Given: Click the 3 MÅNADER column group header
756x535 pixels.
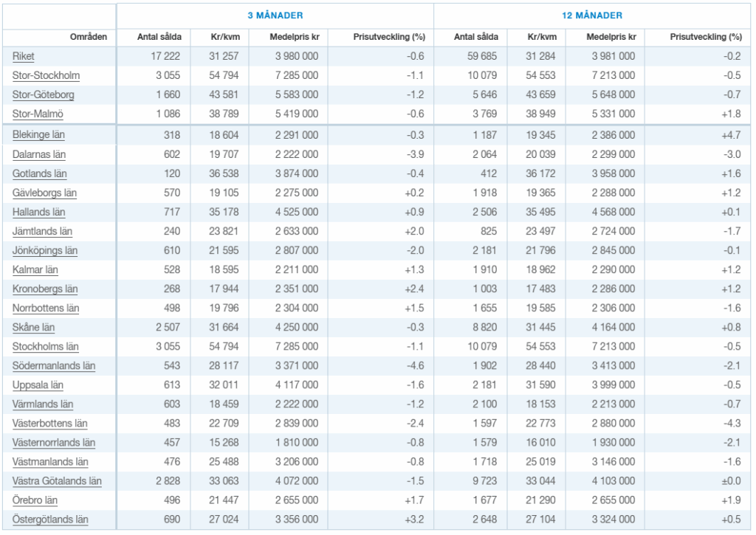Looking at the screenshot, I should [275, 15].
